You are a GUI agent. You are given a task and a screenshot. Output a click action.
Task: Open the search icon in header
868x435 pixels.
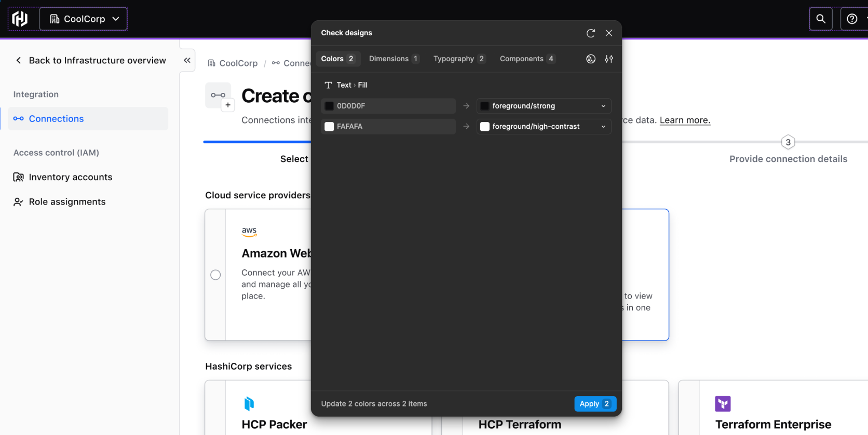(x=821, y=19)
